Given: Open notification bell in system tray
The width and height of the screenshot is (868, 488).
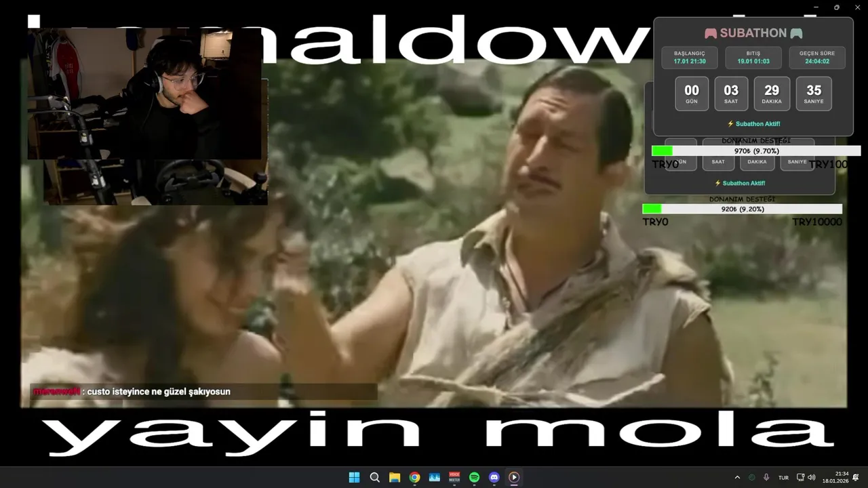Looking at the screenshot, I should [x=856, y=477].
